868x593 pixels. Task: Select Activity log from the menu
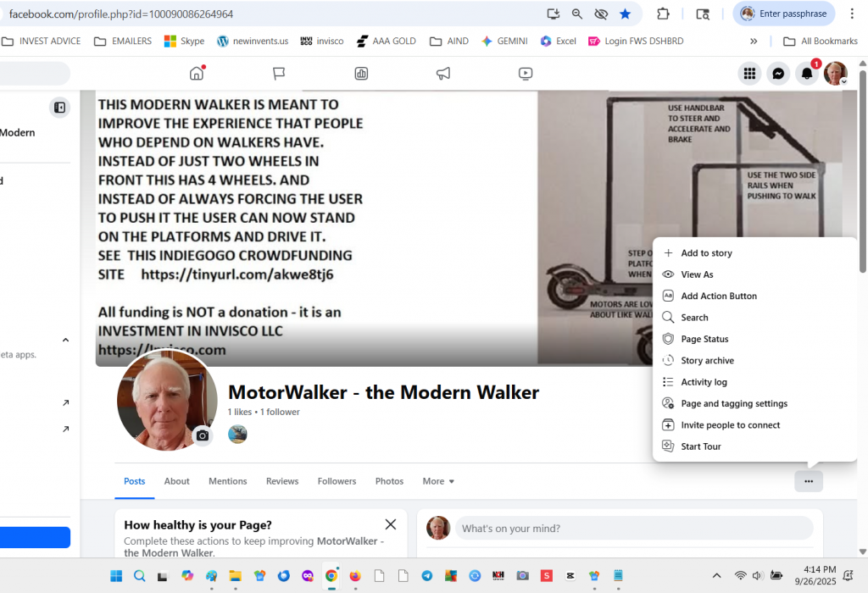pyautogui.click(x=704, y=382)
